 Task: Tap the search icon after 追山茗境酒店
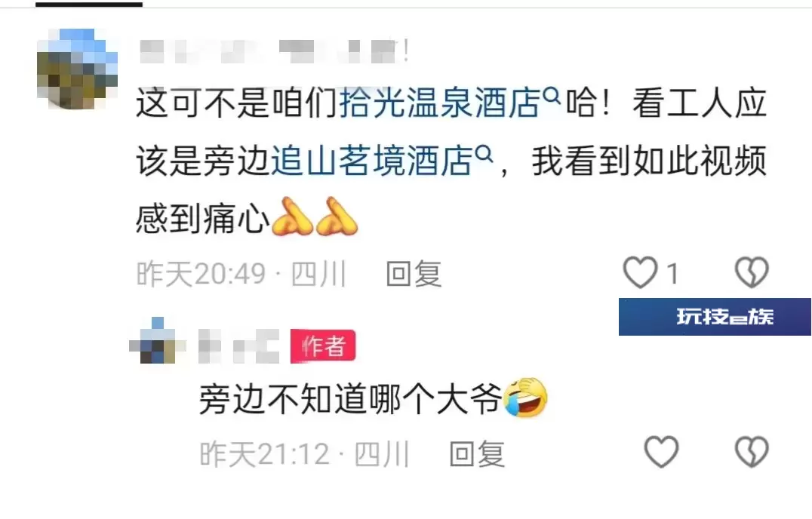484,154
